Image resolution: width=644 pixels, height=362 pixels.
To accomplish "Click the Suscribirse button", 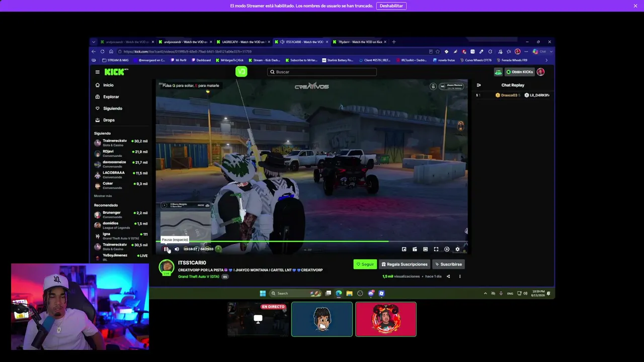I will click(x=448, y=264).
